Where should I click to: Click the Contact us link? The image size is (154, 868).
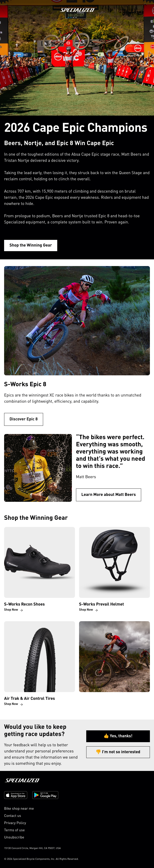click(x=12, y=816)
